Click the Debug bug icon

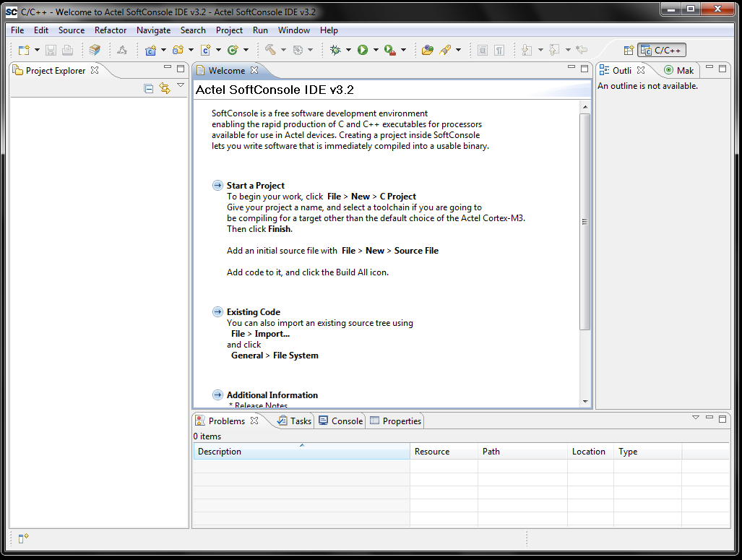tap(335, 50)
